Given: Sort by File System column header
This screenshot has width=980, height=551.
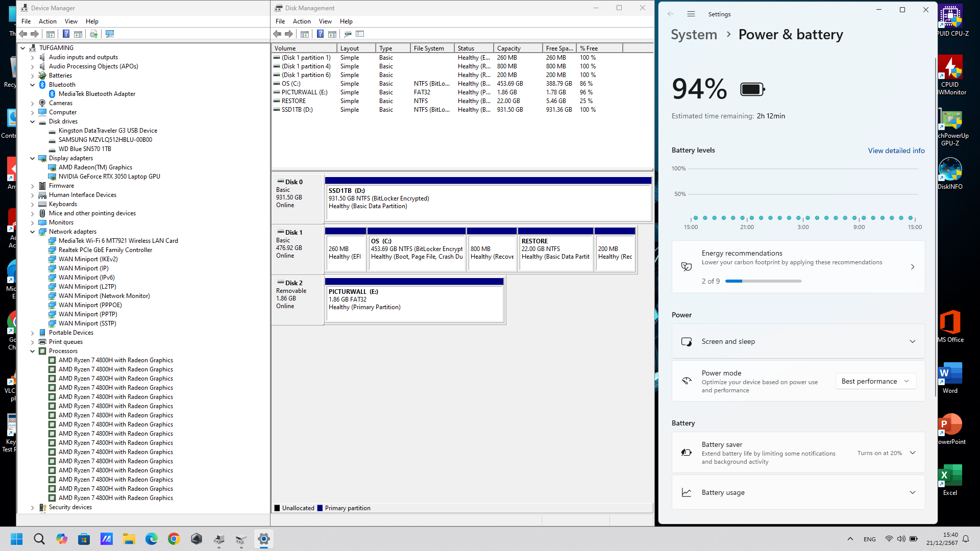Looking at the screenshot, I should click(432, 48).
